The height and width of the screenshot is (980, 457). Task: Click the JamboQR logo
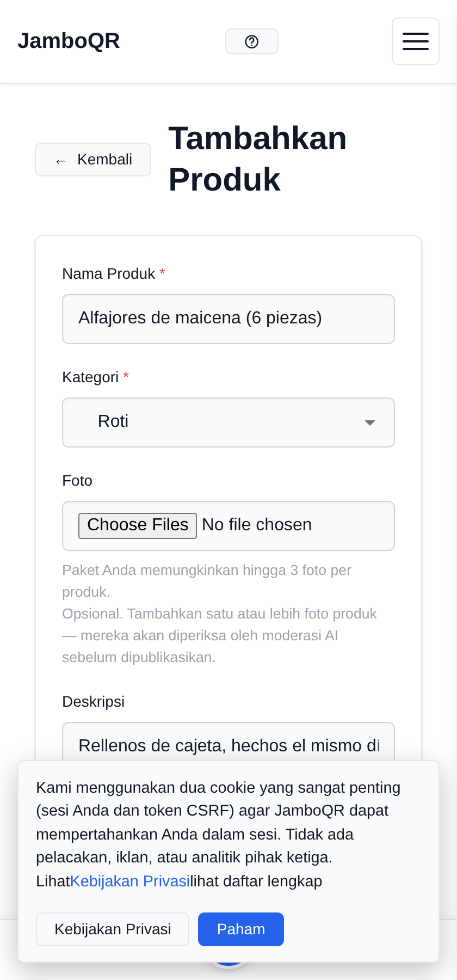tap(69, 41)
